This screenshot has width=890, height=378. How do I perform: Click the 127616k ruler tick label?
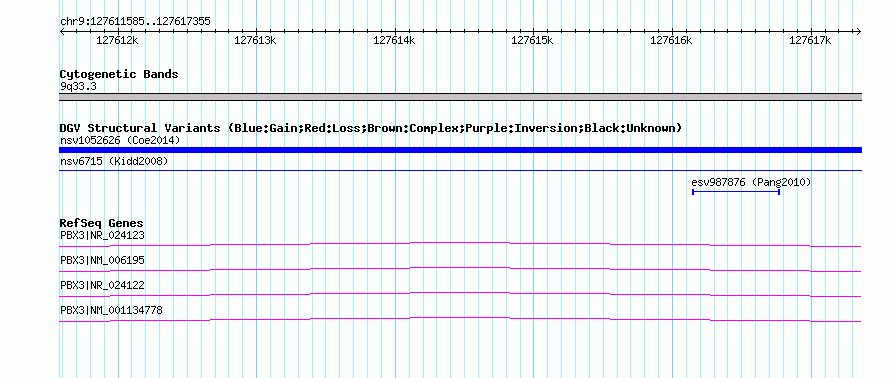pyautogui.click(x=671, y=40)
